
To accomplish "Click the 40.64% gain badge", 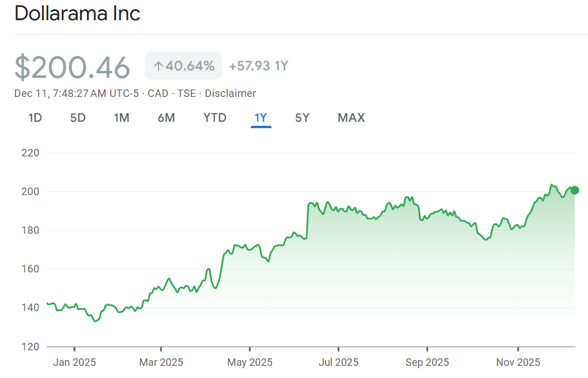I will tap(183, 66).
